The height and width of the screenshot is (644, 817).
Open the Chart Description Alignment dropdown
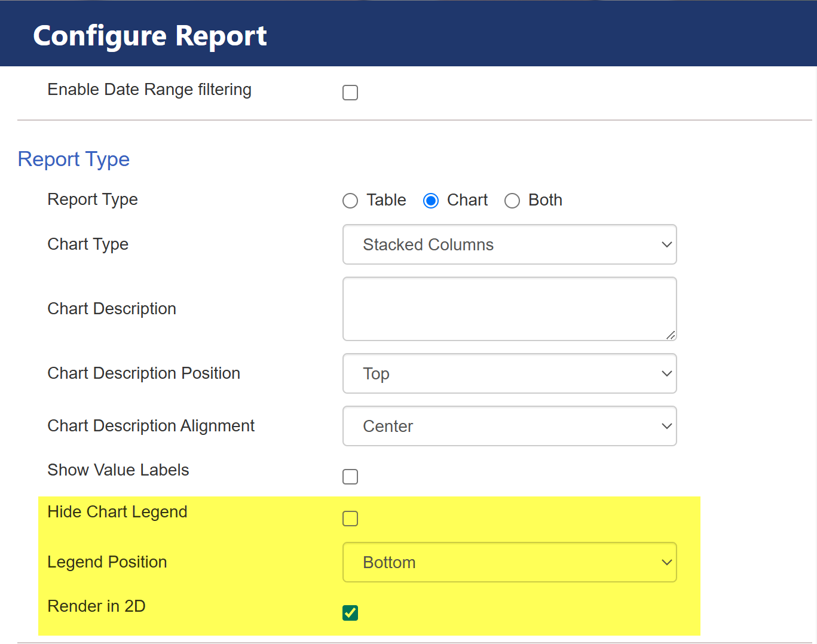pos(509,426)
